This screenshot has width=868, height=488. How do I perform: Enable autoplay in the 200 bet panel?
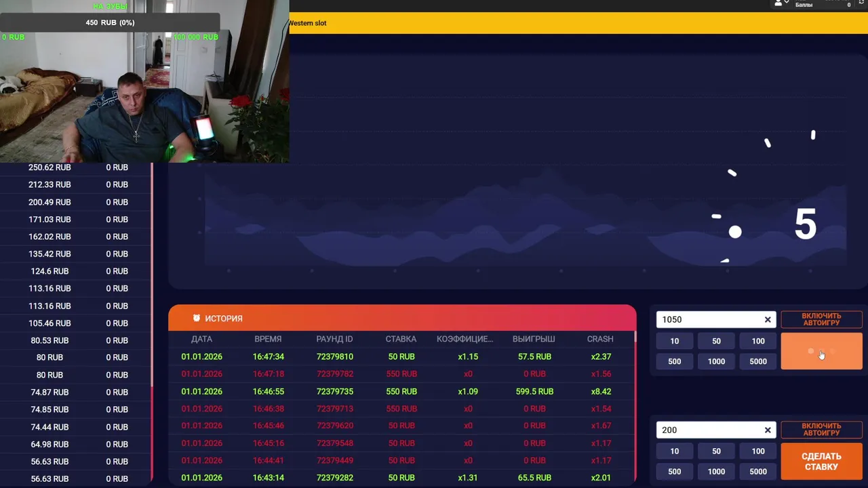tap(821, 430)
